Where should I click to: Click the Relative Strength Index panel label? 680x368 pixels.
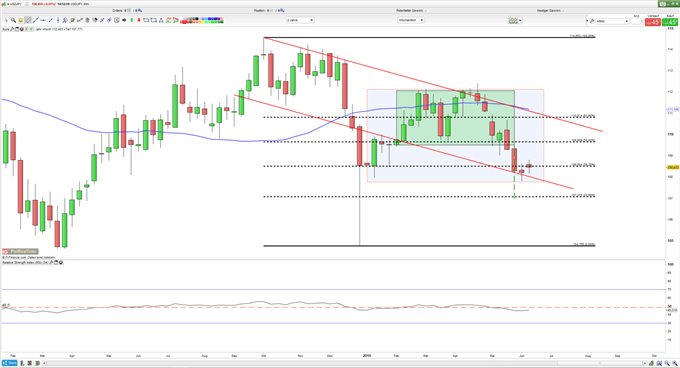pos(25,262)
